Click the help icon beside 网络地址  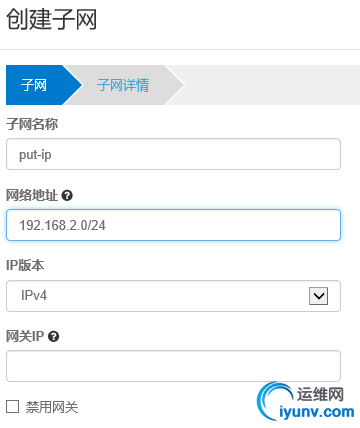click(x=67, y=195)
